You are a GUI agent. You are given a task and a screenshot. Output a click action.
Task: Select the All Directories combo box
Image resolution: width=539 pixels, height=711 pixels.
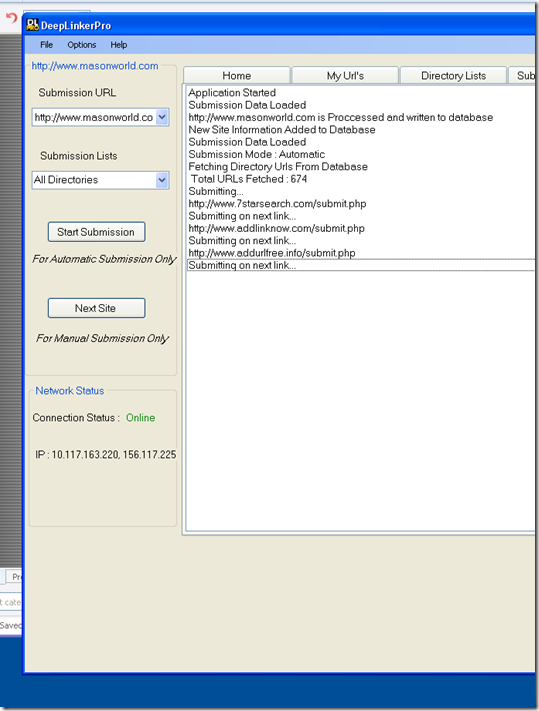tap(101, 180)
